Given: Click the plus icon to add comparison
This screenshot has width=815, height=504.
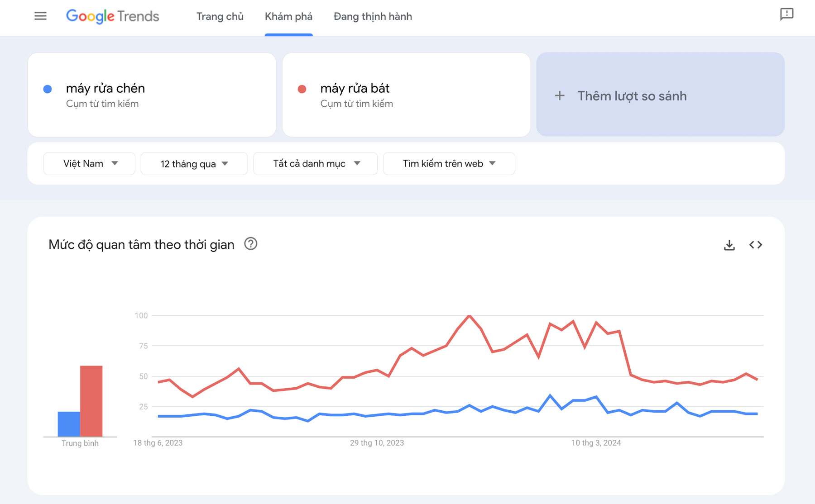Looking at the screenshot, I should 560,95.
